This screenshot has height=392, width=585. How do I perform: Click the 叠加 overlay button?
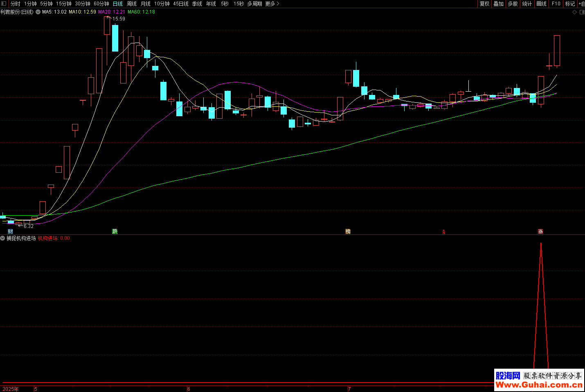[x=499, y=4]
